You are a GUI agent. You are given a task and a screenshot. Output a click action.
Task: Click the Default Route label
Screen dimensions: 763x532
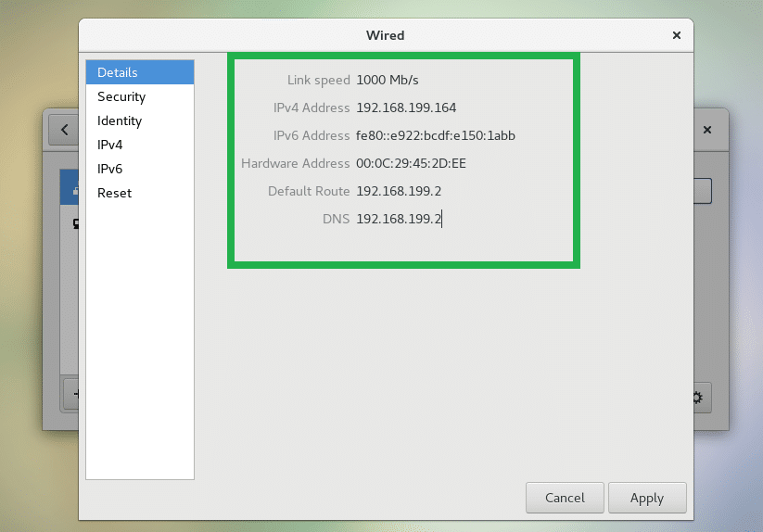(x=309, y=191)
